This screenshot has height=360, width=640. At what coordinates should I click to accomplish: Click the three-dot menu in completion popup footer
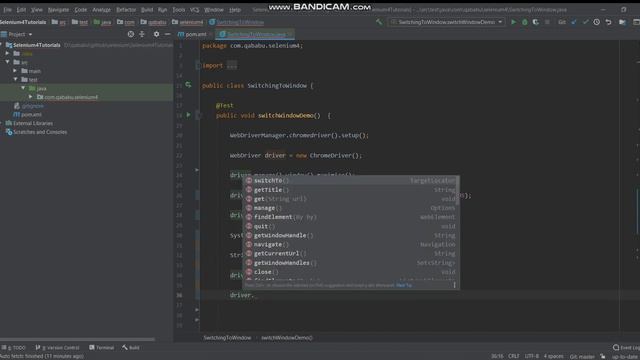tap(454, 285)
